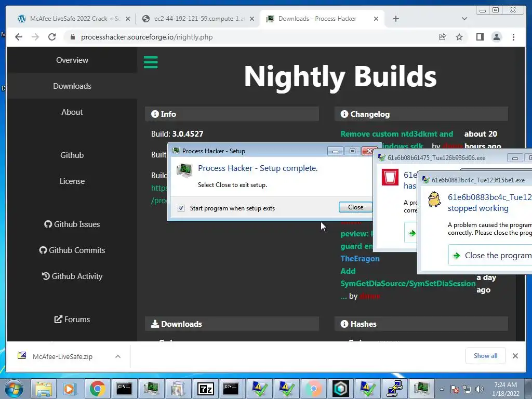
Task: Select the Downloads - Process Hacker tab
Action: (x=322, y=19)
